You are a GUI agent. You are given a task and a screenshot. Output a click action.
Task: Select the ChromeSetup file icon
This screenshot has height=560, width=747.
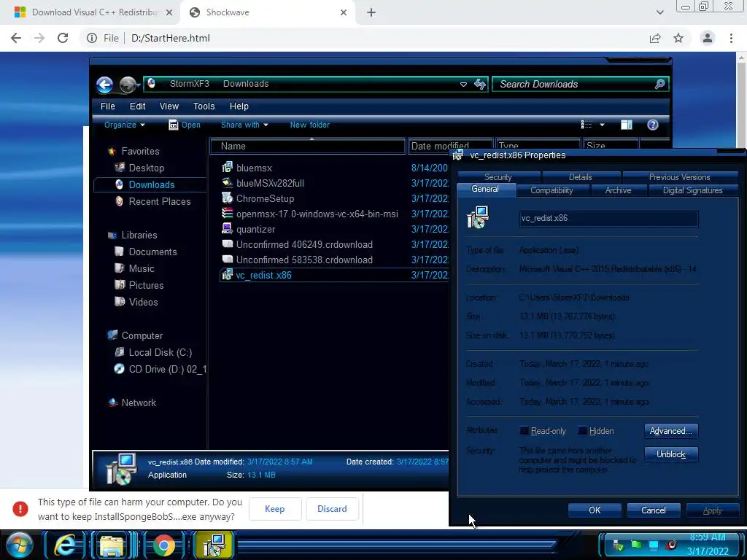(x=228, y=198)
